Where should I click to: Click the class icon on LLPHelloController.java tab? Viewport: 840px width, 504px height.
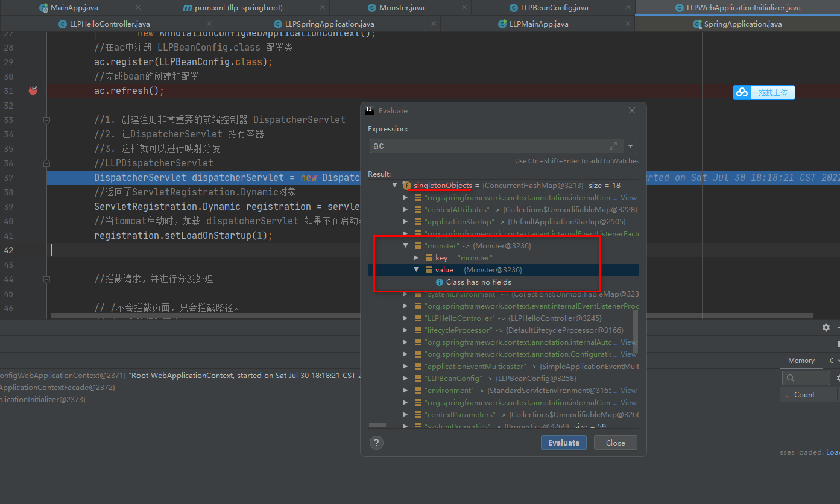click(63, 24)
